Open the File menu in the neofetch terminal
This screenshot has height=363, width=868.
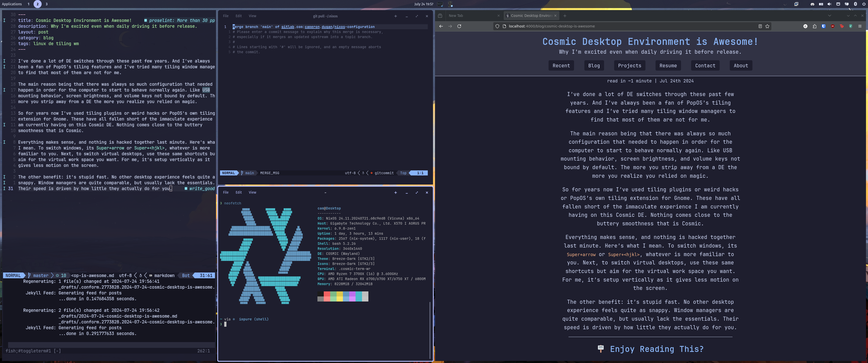(225, 192)
